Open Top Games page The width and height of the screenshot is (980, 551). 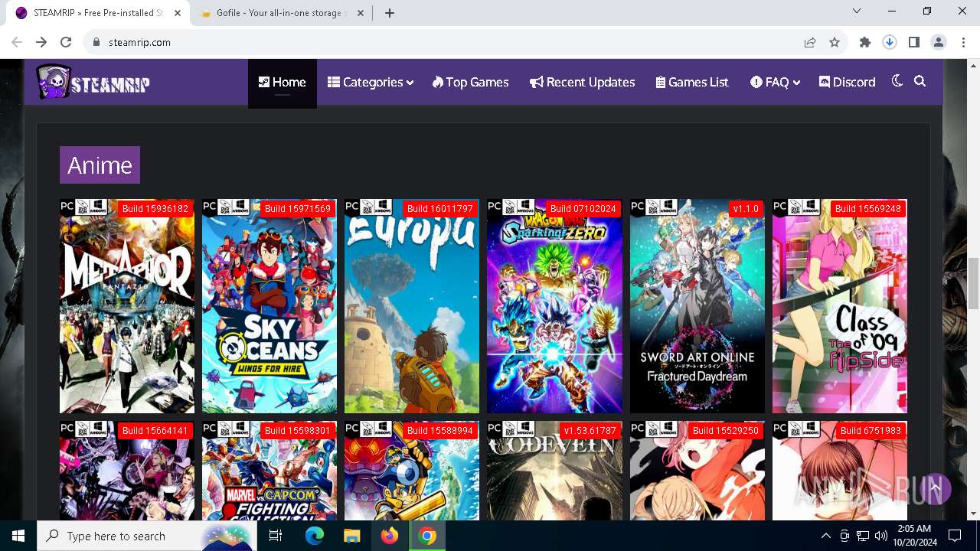pyautogui.click(x=470, y=82)
